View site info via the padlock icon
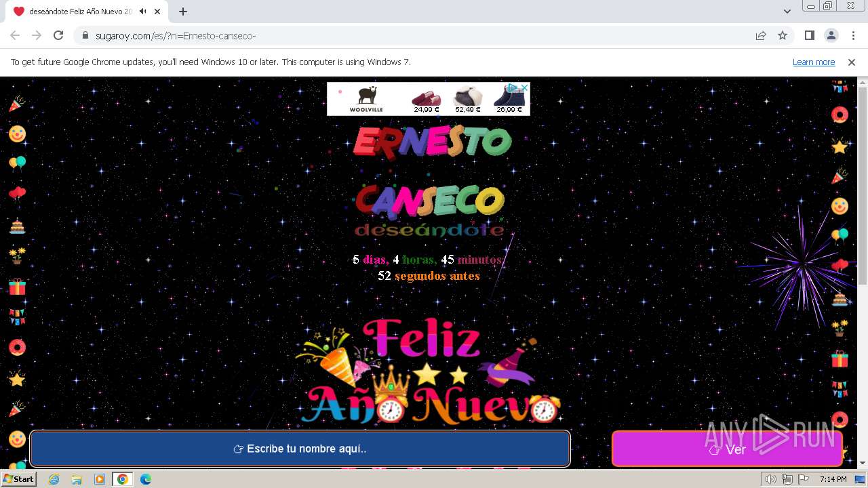Image resolution: width=868 pixels, height=488 pixels. (85, 35)
